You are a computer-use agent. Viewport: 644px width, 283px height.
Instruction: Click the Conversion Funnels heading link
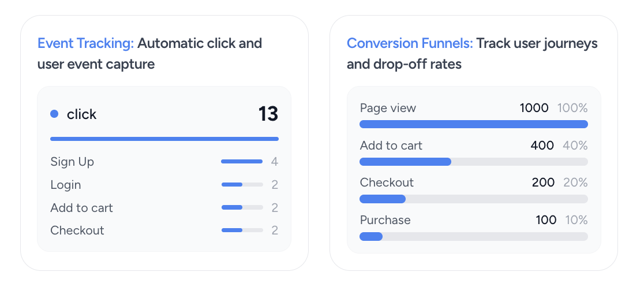tap(410, 43)
